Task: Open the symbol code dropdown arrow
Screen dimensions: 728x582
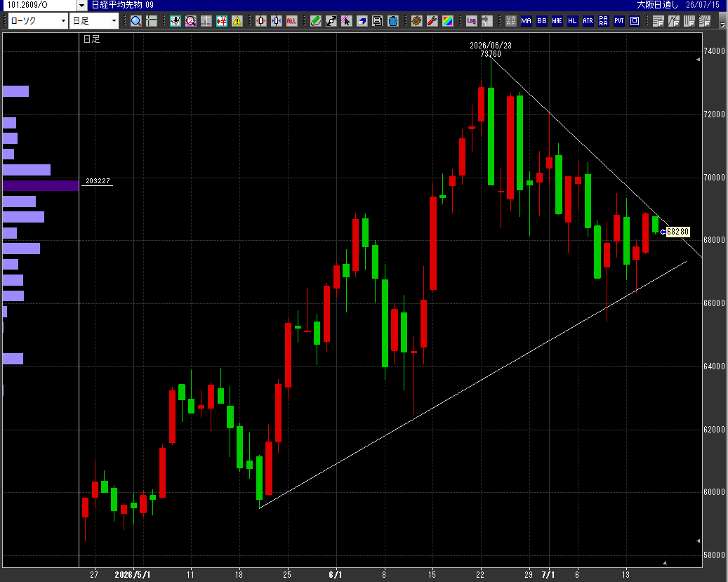Action: click(81, 5)
